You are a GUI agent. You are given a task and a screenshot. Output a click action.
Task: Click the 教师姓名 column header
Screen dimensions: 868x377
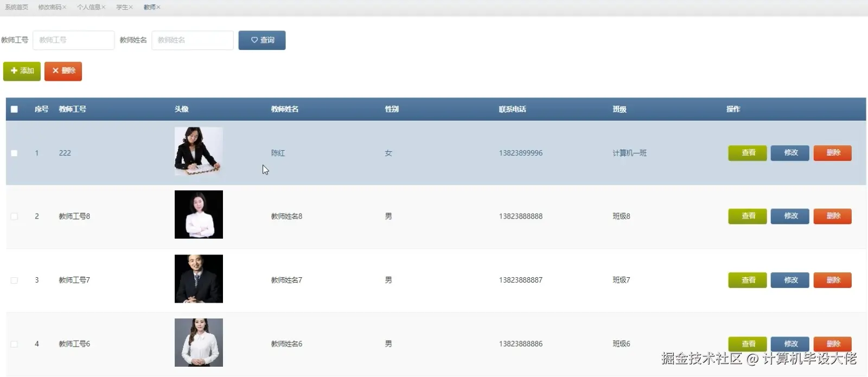[285, 109]
